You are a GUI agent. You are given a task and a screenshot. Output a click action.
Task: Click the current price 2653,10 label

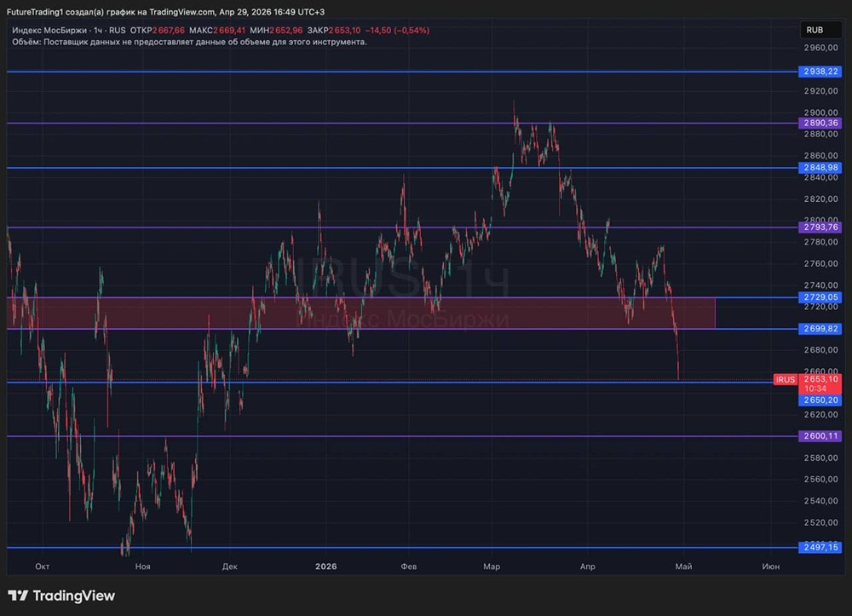tap(820, 379)
